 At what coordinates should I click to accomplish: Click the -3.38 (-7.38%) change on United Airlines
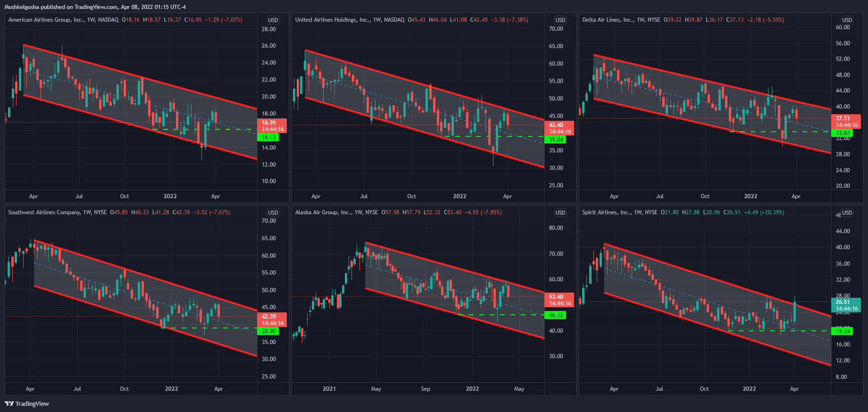[x=509, y=20]
